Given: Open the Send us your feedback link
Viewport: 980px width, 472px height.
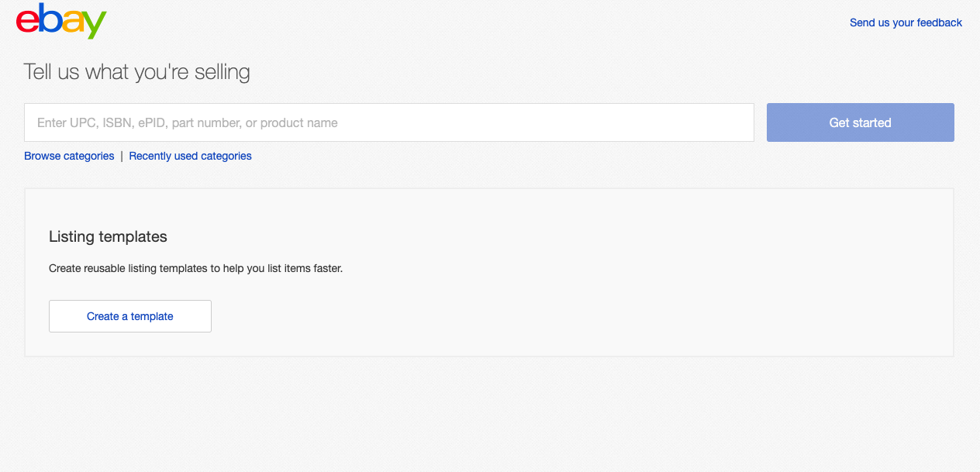Looking at the screenshot, I should click(906, 22).
